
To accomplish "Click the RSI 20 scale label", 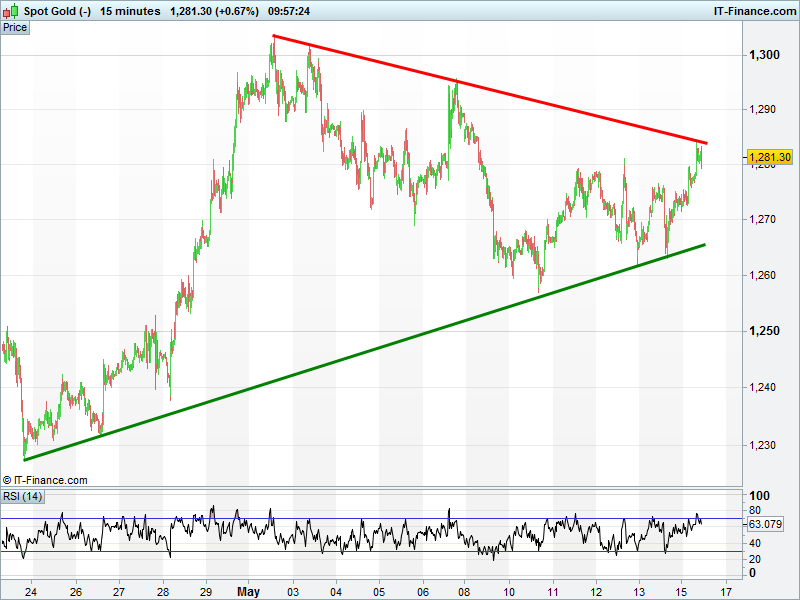I will [755, 559].
